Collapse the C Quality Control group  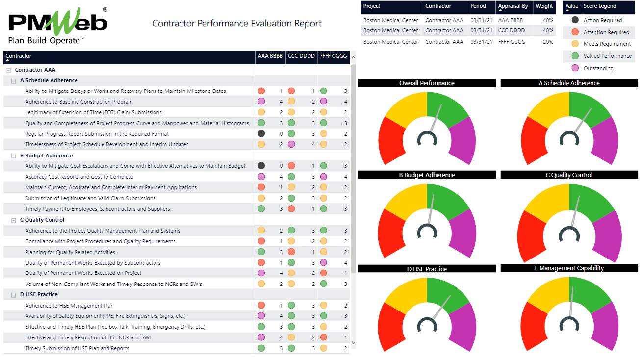[14, 220]
